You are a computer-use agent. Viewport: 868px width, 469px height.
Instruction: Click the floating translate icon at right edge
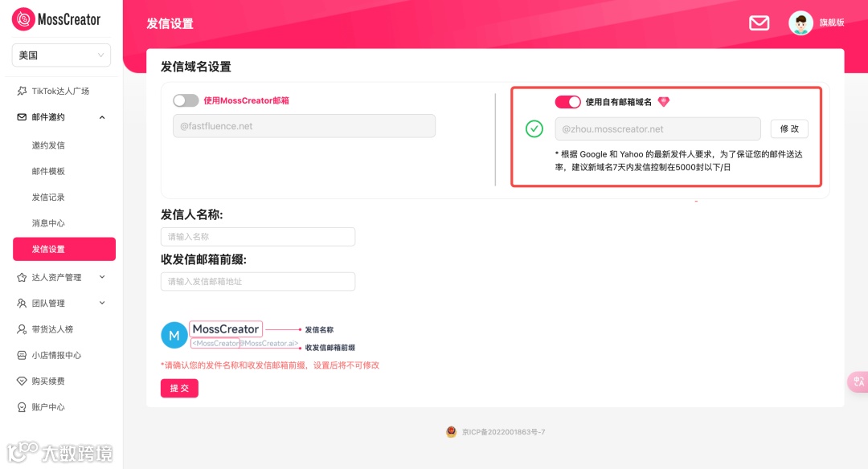coord(858,381)
